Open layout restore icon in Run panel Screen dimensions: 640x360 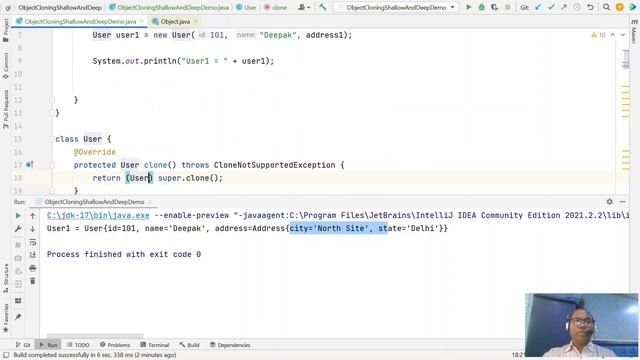coord(18,301)
